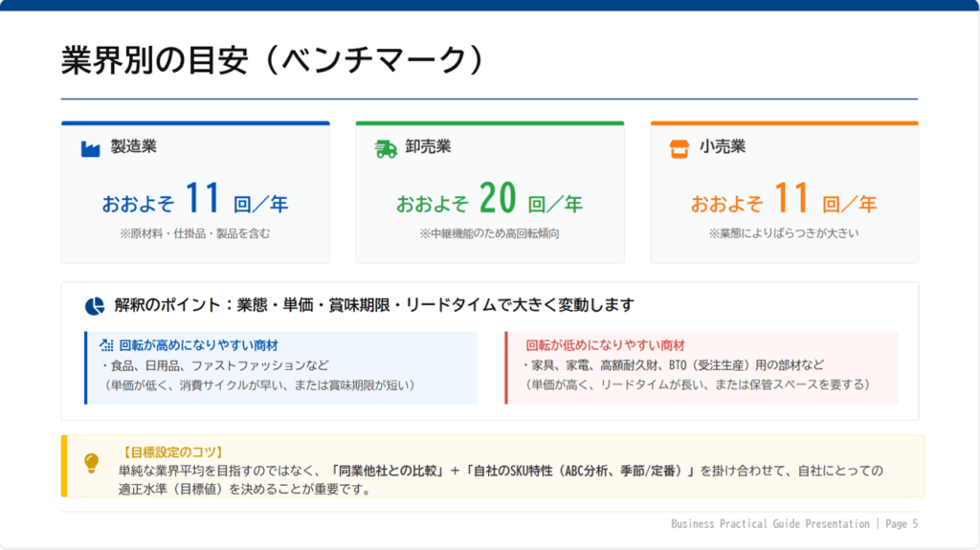Click the bold text 「自社のSKU特性（ABC分析、季節/定番）」
The width and height of the screenshot is (980, 550).
pyautogui.click(x=581, y=471)
